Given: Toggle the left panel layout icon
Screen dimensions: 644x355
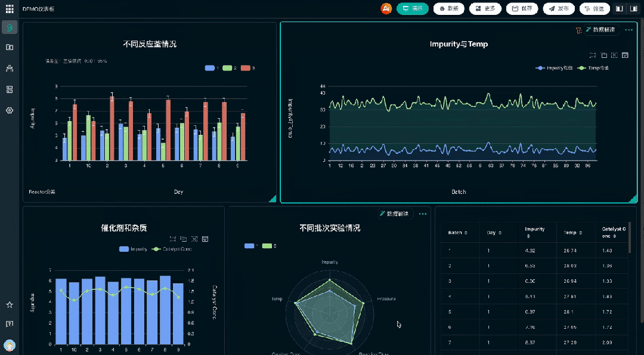Looking at the screenshot, I should 620,8.
